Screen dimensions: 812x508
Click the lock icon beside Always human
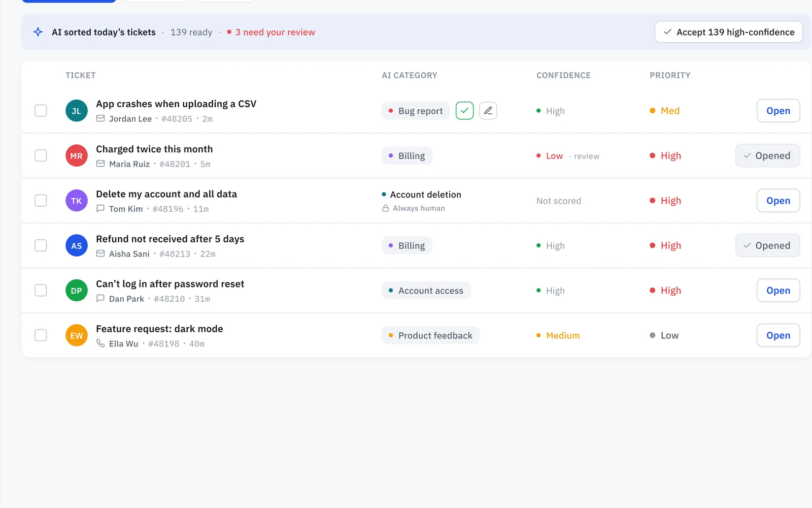(386, 208)
